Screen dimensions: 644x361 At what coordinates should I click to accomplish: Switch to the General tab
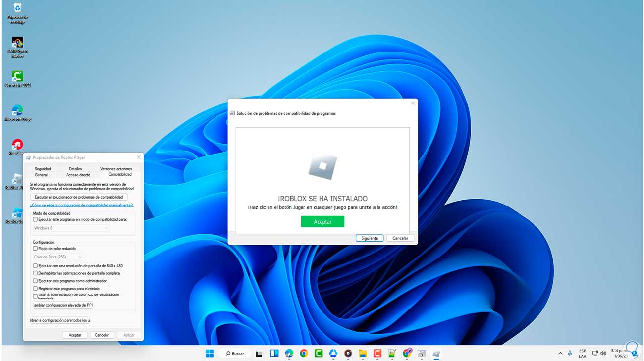point(41,175)
